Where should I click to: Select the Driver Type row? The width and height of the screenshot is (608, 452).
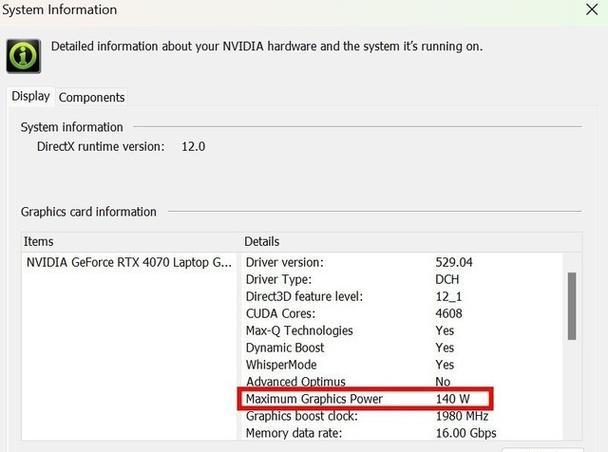[402, 279]
